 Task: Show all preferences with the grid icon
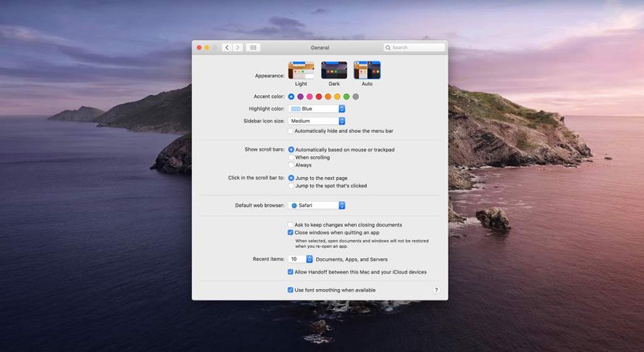point(253,48)
